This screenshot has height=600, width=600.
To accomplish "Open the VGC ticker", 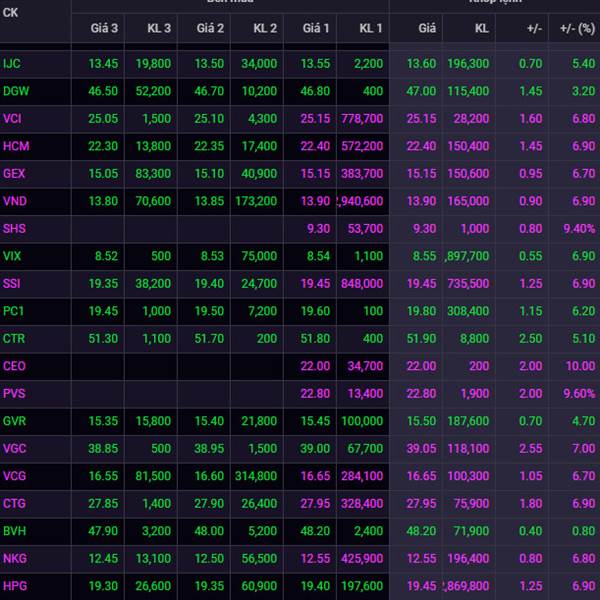I will (15, 448).
